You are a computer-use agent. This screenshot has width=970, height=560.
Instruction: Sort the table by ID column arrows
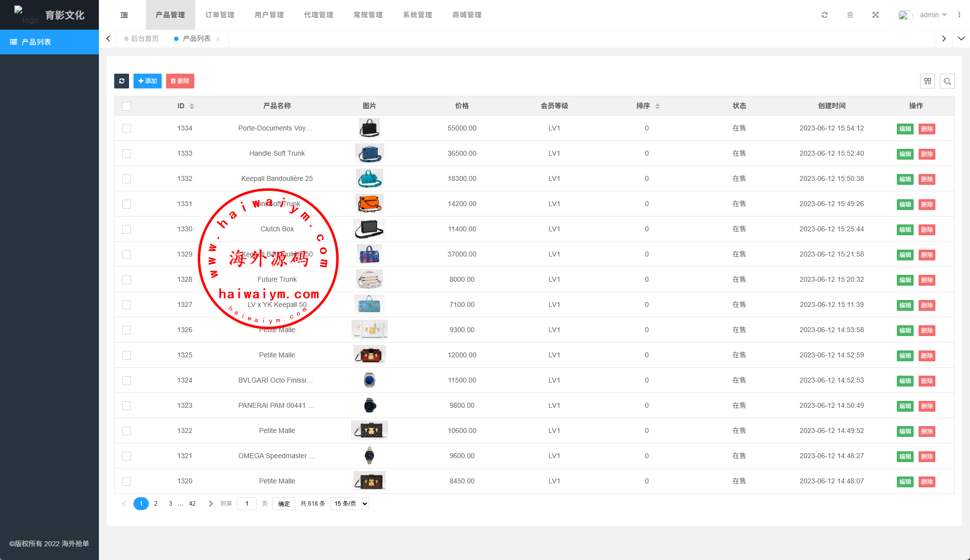click(192, 106)
